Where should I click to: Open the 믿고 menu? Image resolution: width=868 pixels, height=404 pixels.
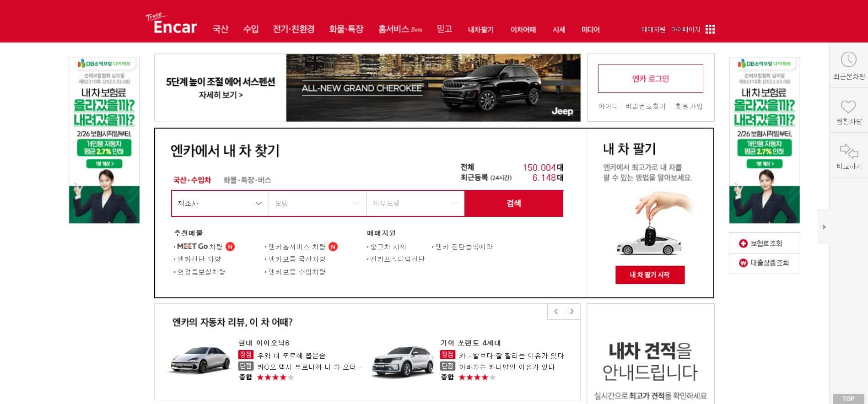(x=444, y=29)
